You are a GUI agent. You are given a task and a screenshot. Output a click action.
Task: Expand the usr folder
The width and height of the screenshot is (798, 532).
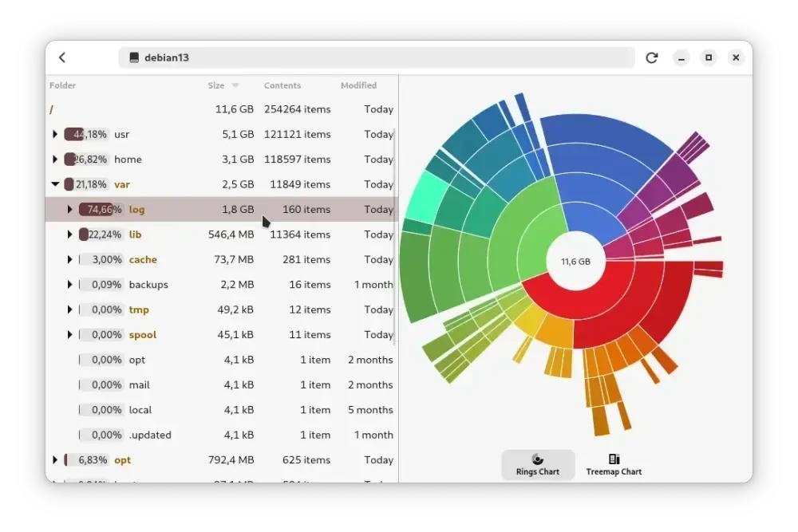point(55,134)
